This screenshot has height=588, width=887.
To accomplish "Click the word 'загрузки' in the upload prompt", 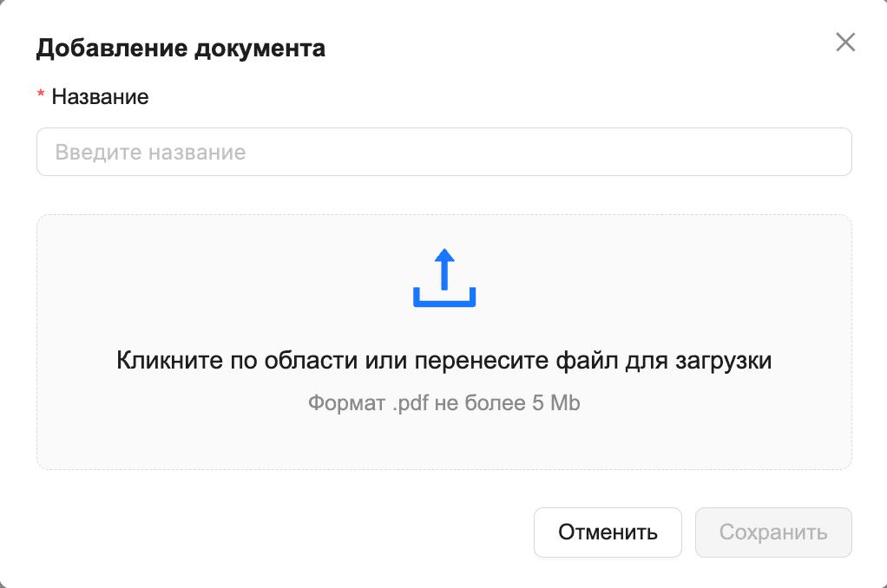I will coord(728,361).
